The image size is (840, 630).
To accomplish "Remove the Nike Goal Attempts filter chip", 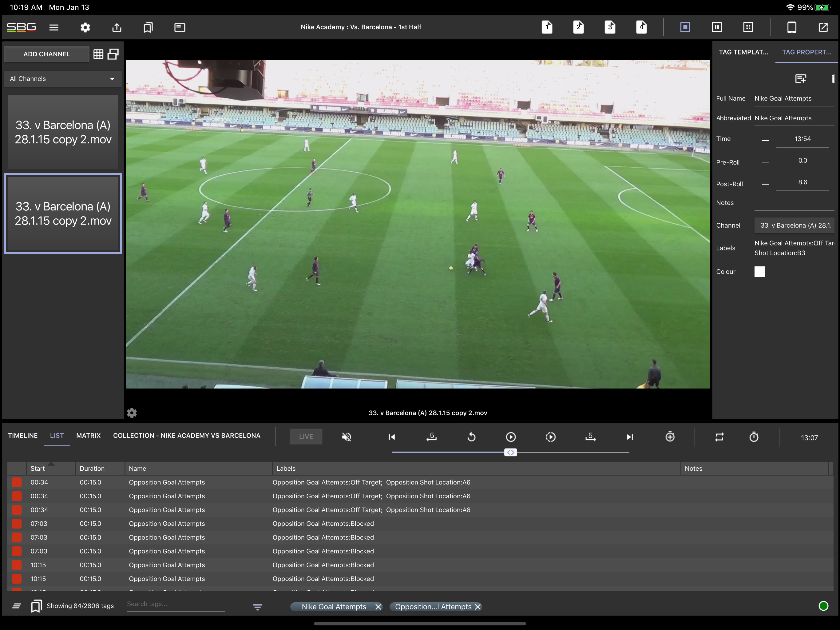I will coord(378,607).
